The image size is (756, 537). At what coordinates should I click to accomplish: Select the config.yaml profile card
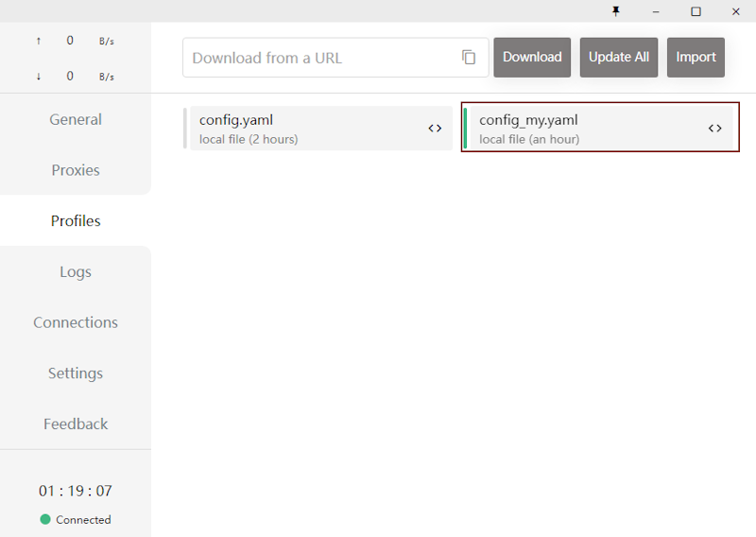tap(302, 129)
